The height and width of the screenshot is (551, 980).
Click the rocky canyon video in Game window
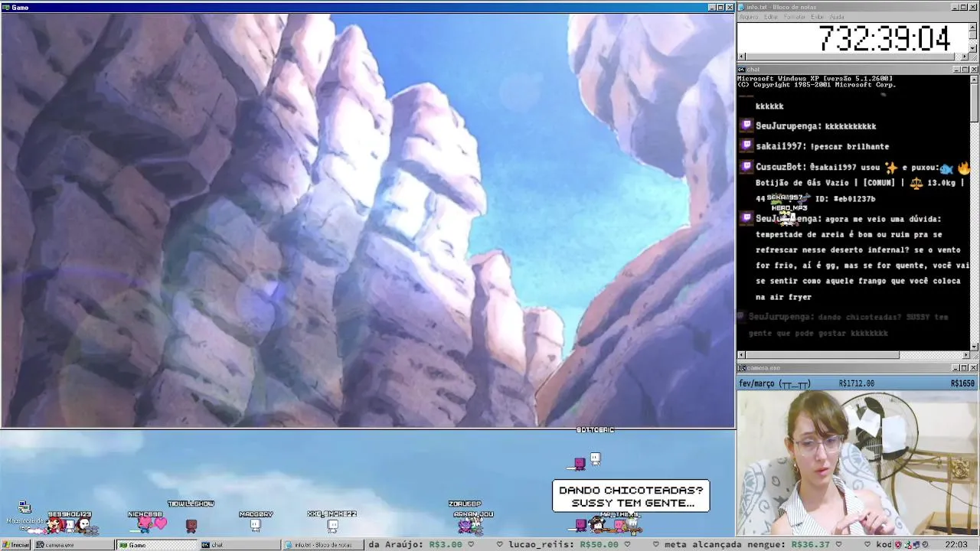(x=367, y=220)
